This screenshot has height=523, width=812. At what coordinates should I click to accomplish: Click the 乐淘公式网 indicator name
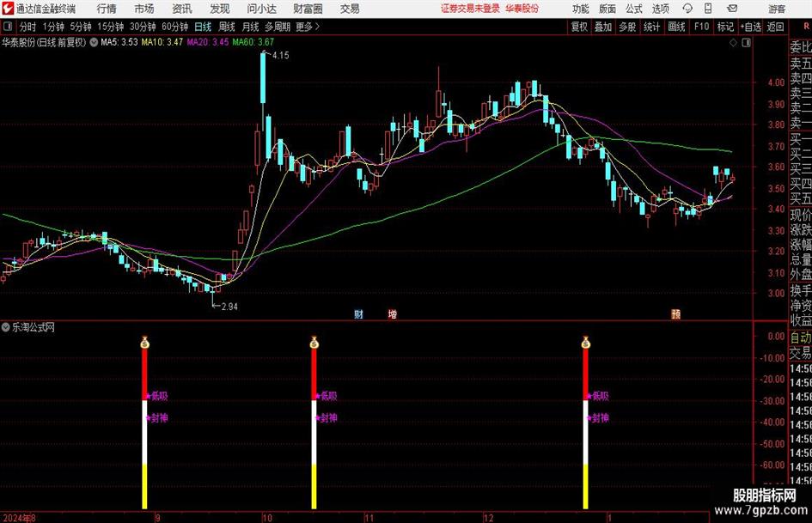pyautogui.click(x=34, y=327)
